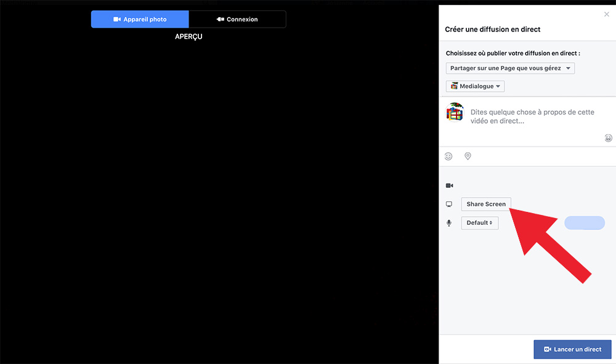Click the microphone icon
616x364 pixels.
tap(449, 223)
